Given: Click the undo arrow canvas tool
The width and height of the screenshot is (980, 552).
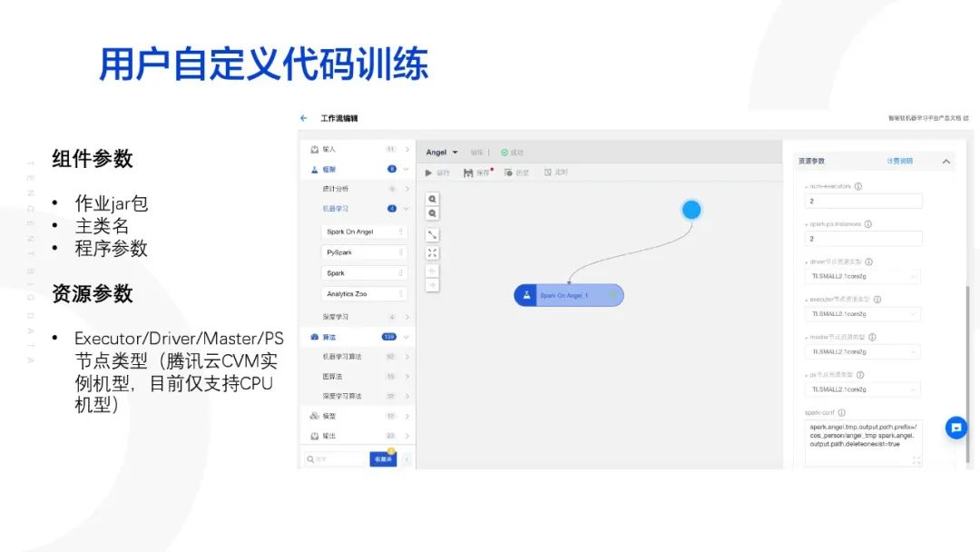Looking at the screenshot, I should click(432, 271).
